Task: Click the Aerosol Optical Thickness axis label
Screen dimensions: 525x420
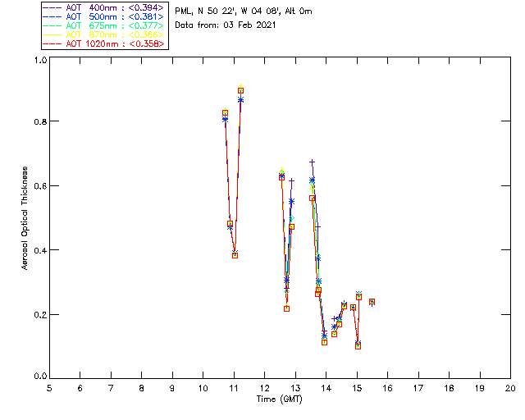Action: tap(25, 218)
